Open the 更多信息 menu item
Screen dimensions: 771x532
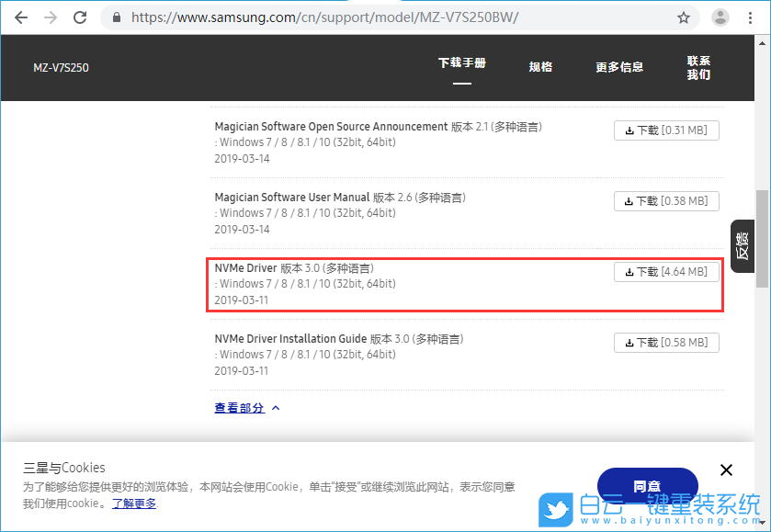tap(620, 67)
